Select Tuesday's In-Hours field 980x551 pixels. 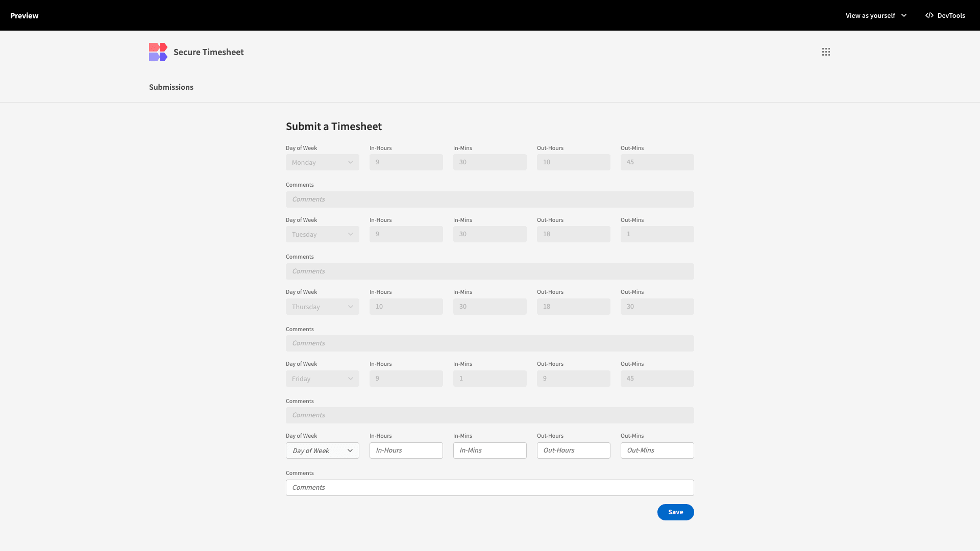(406, 234)
